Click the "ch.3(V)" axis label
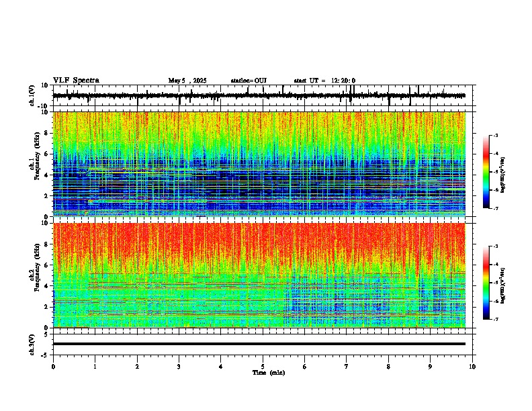 32,345
